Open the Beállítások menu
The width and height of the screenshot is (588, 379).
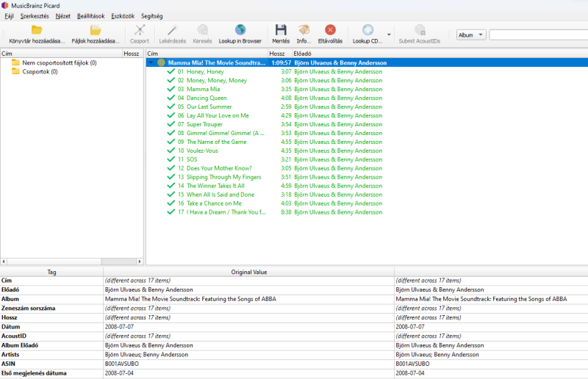coord(90,16)
